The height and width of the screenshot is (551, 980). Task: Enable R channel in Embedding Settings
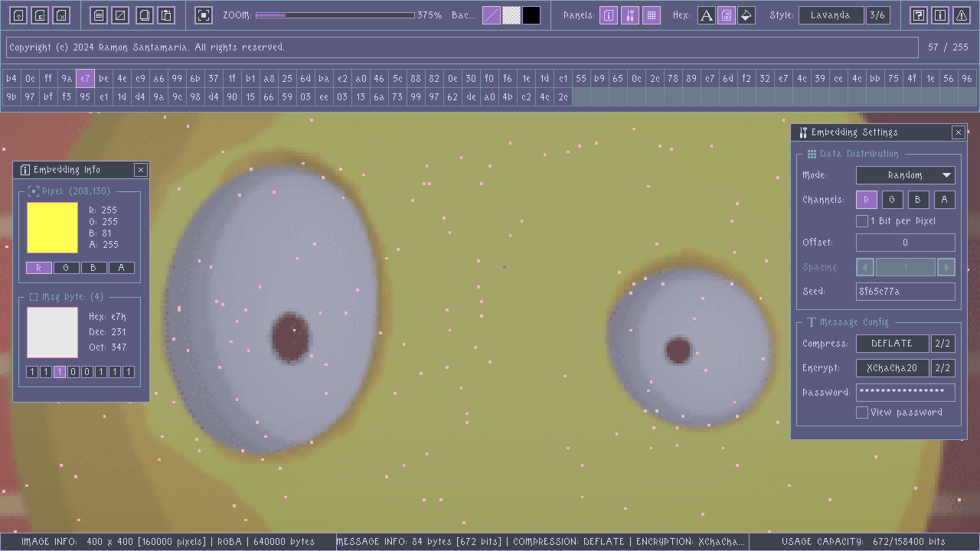click(866, 200)
